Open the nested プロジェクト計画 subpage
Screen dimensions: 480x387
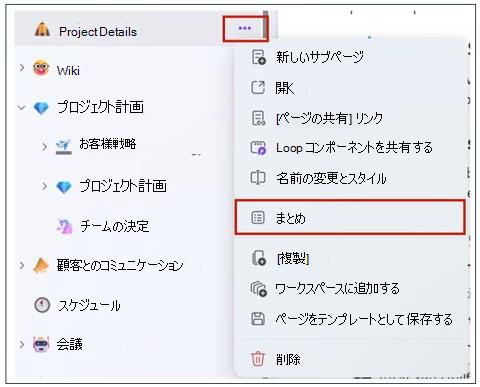coord(123,186)
